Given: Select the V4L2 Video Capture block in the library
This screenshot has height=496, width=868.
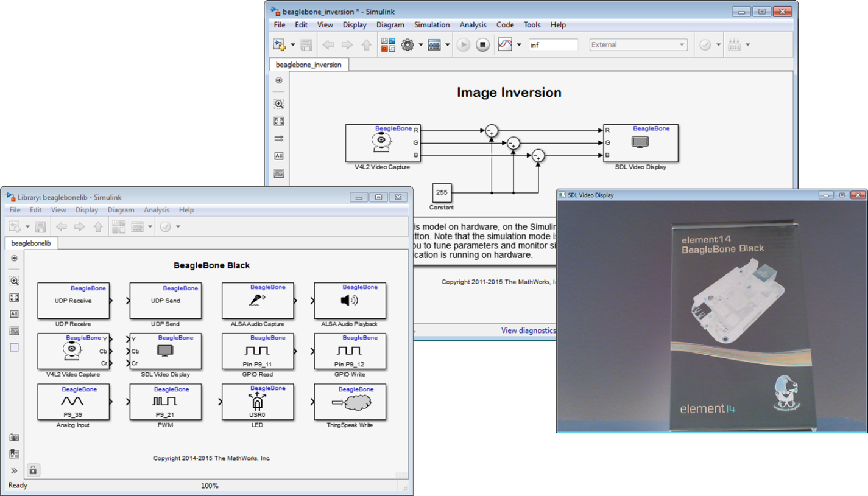Looking at the screenshot, I should [x=73, y=351].
